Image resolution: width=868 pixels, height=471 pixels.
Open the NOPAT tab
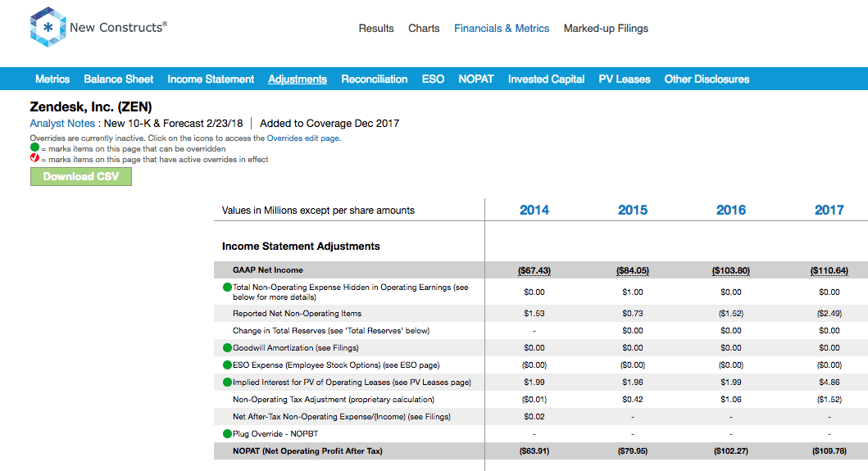476,79
